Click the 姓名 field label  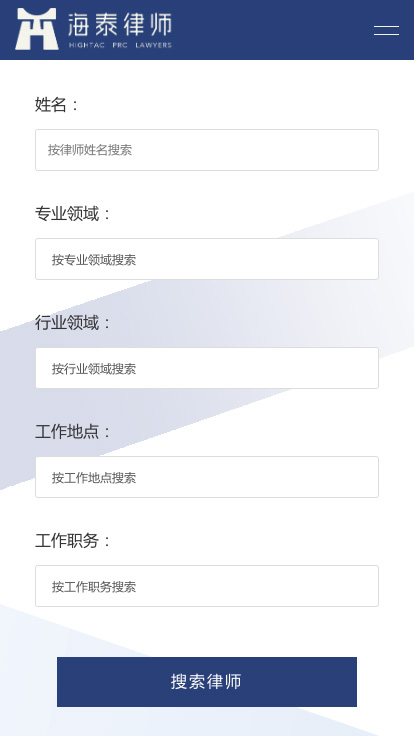51,104
